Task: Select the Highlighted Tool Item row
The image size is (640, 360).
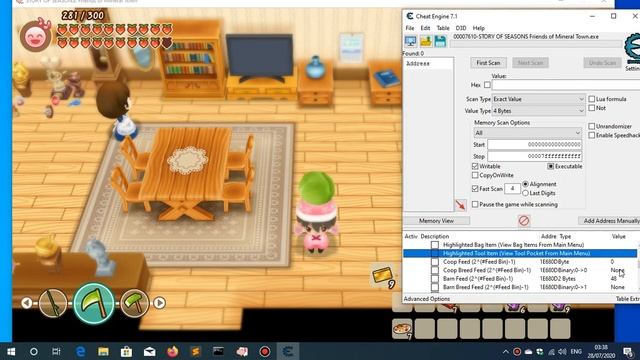Action: pyautogui.click(x=520, y=253)
